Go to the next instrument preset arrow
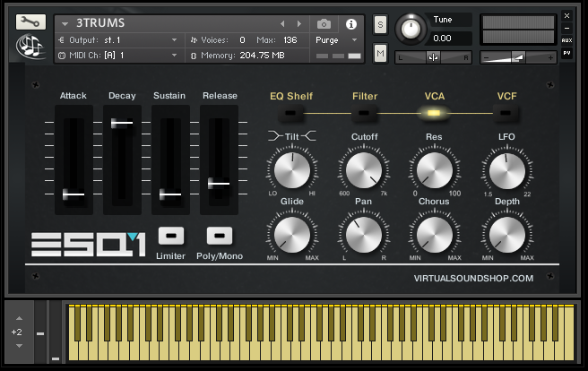This screenshot has width=588, height=371. click(299, 23)
